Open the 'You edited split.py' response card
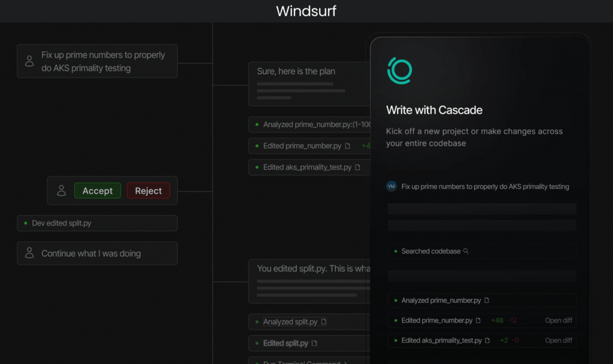Screen dimensions: 613x364 pos(309,281)
